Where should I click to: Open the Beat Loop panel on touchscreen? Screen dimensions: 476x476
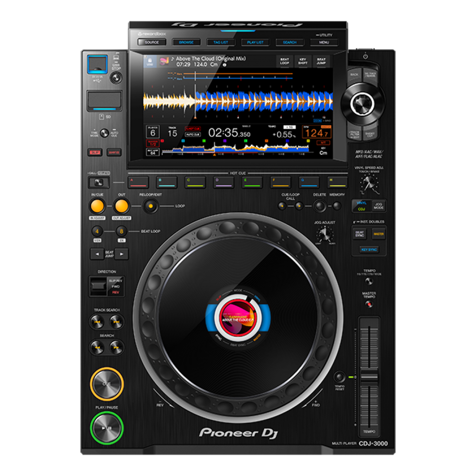[x=284, y=61]
